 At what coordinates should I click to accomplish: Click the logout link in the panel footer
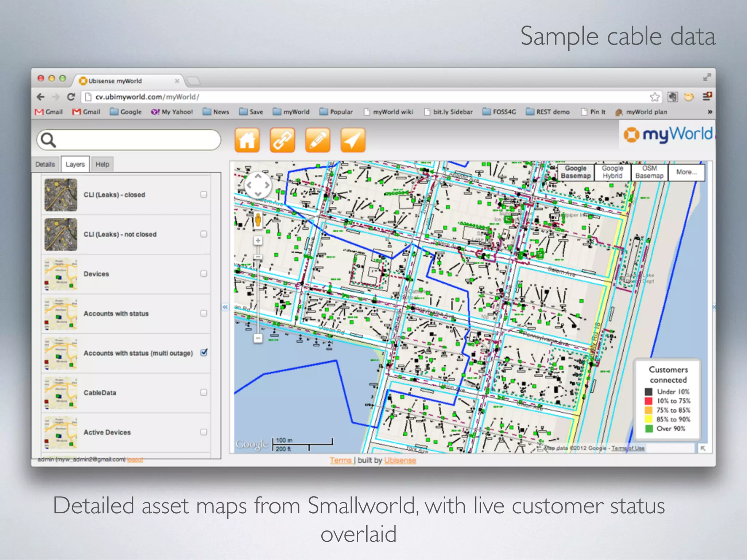[135, 459]
